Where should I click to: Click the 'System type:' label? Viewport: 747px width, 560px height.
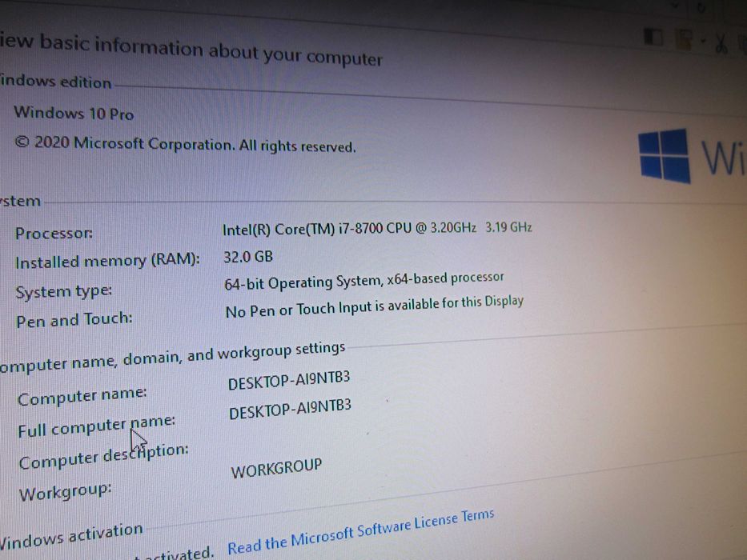click(x=64, y=291)
